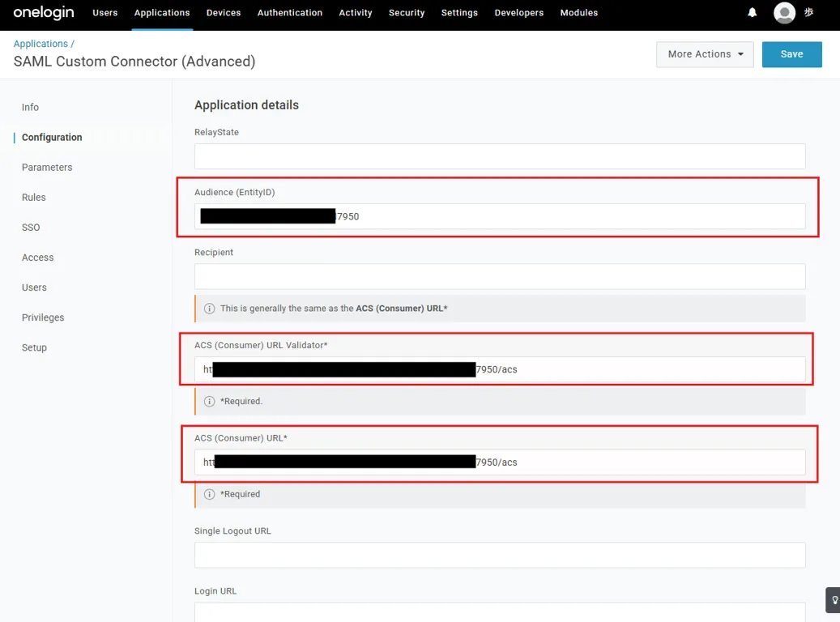
Task: Click the lightbulb help widget icon
Action: click(x=834, y=600)
